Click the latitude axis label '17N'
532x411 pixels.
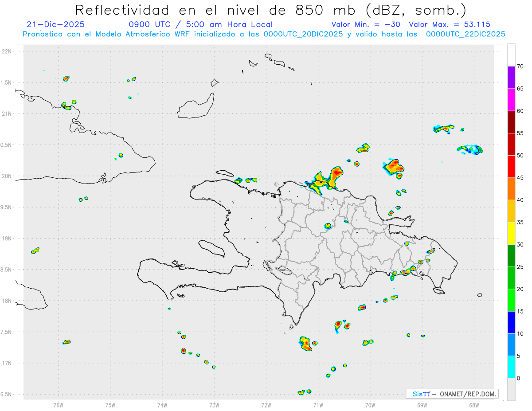click(x=8, y=363)
